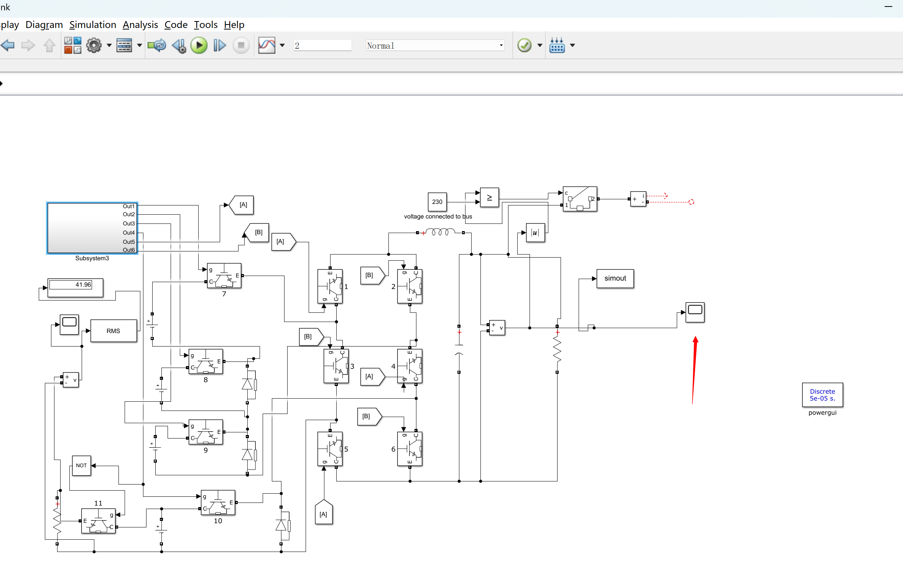Viewport: 903px width, 588px height.
Task: Select the powergui Discrete block
Action: (x=822, y=395)
